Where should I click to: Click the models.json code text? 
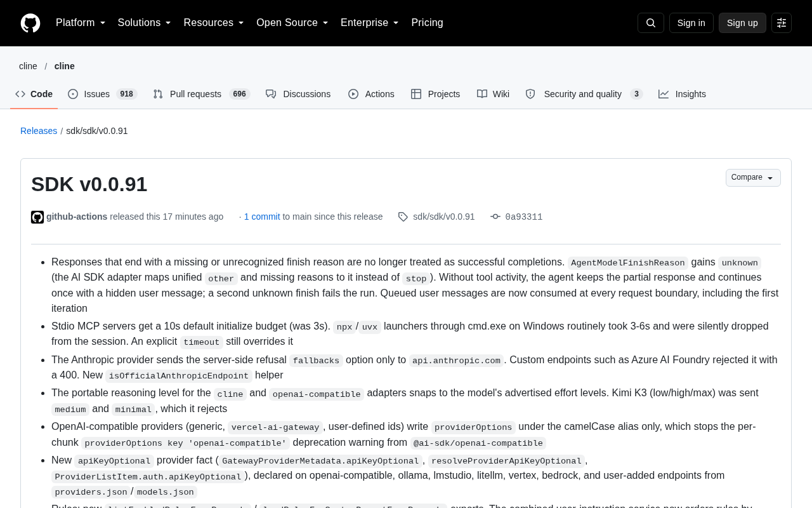[166, 492]
